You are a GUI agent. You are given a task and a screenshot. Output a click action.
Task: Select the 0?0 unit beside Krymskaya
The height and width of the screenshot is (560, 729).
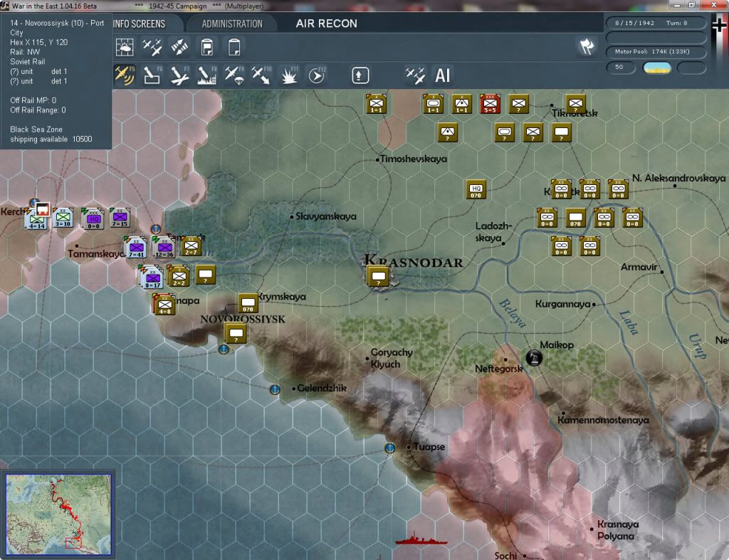click(248, 303)
